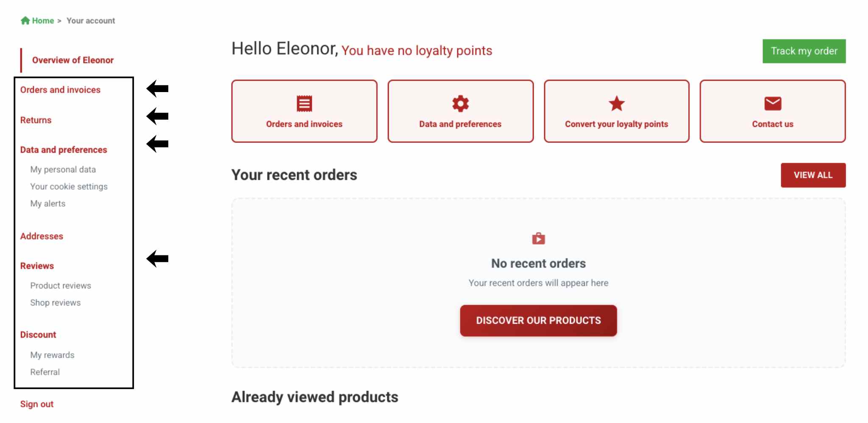Click the star icon for loyalty points

[616, 104]
